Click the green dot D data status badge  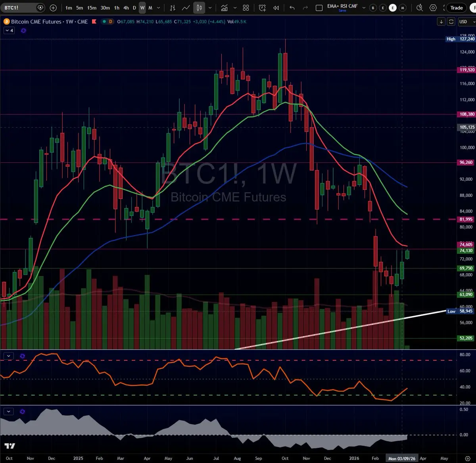coord(107,22)
